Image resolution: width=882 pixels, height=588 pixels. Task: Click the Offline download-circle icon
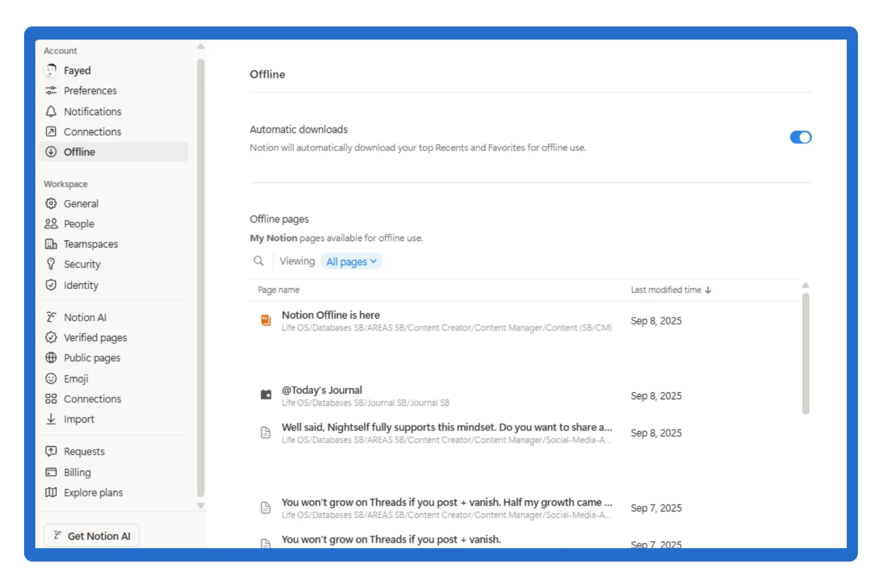51,152
